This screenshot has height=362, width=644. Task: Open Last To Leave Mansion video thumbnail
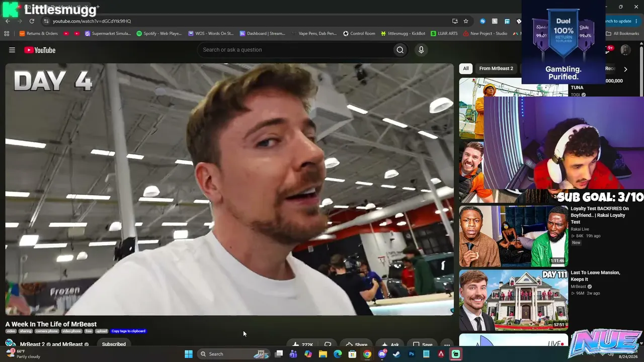tap(514, 300)
